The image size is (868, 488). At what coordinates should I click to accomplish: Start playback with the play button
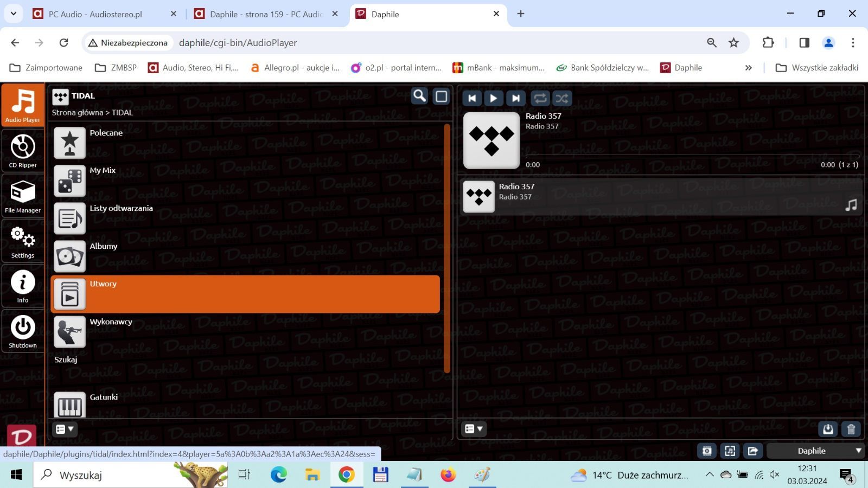(x=493, y=98)
